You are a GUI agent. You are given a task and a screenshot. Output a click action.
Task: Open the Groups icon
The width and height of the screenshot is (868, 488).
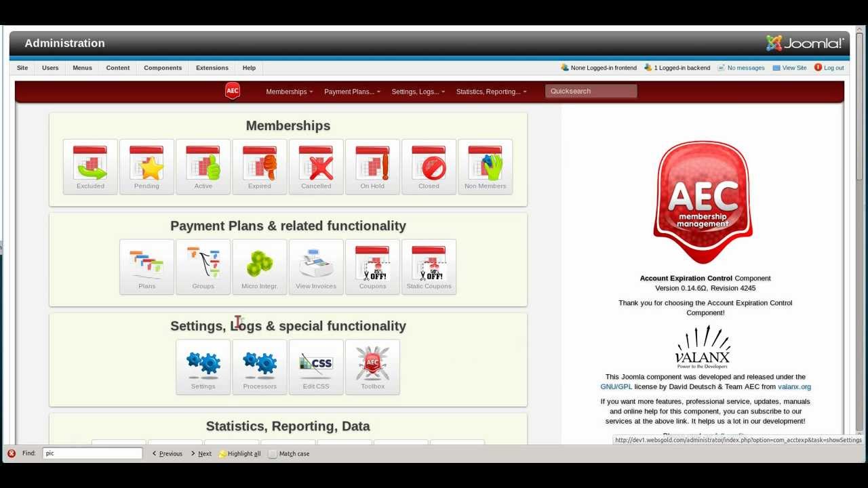[203, 267]
